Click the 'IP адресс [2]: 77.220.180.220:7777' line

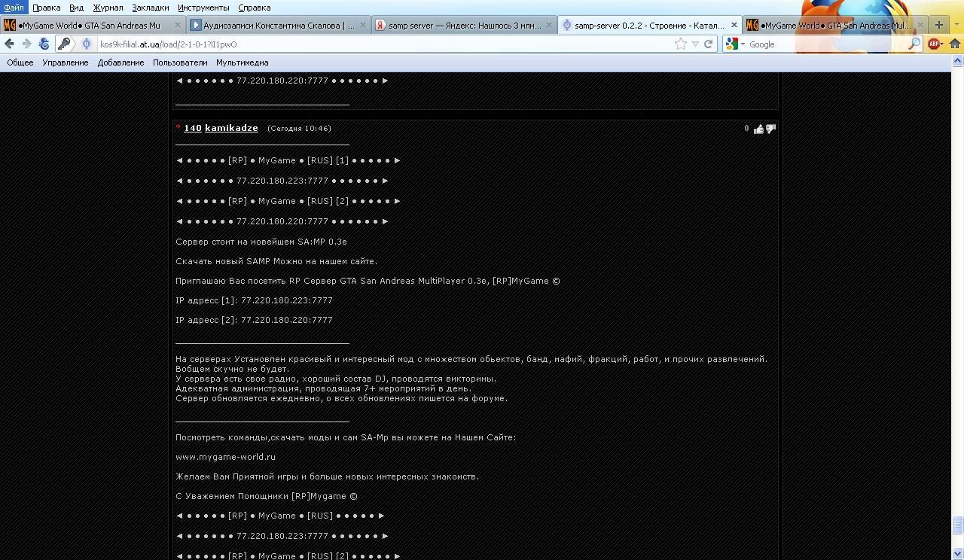[x=254, y=320]
